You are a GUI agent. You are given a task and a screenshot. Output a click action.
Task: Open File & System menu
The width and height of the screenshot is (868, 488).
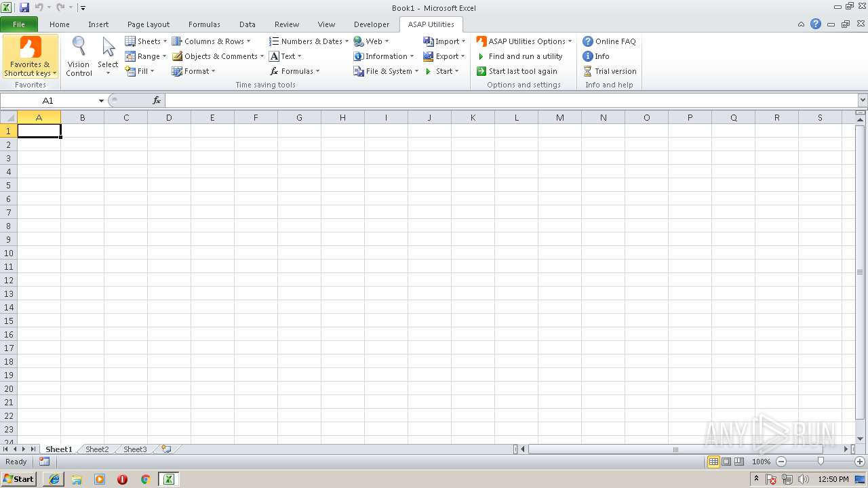386,71
